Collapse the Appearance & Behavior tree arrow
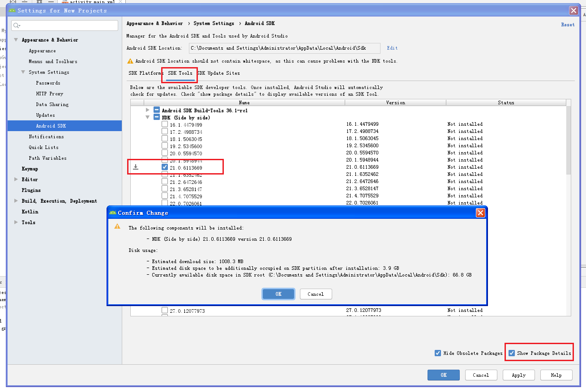 tap(16, 40)
